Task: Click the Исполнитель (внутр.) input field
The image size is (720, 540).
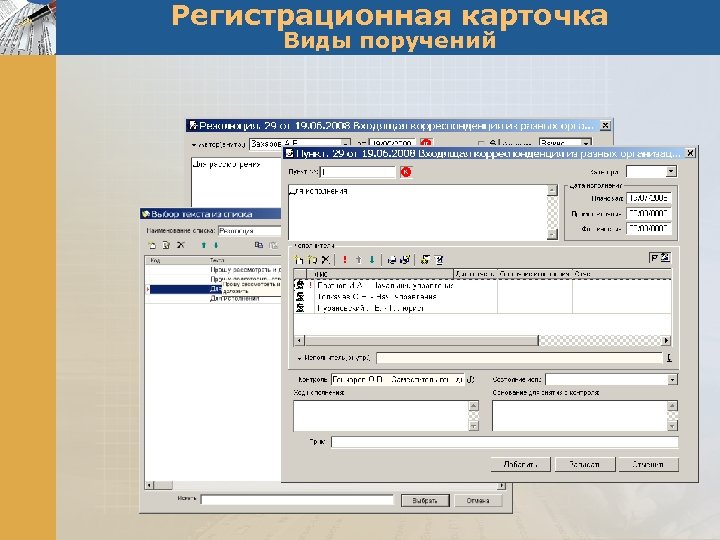Action: pos(519,358)
